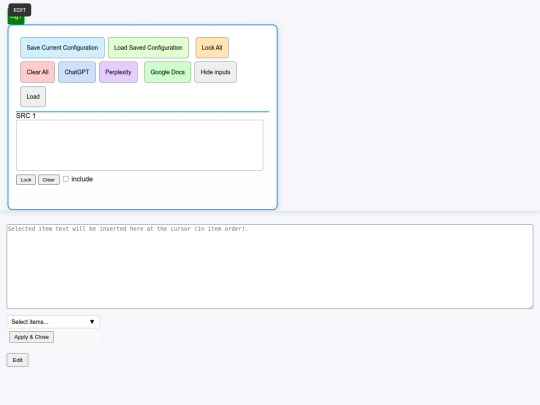Clear the SRC 1 input
The image size is (540, 405).
(x=49, y=180)
